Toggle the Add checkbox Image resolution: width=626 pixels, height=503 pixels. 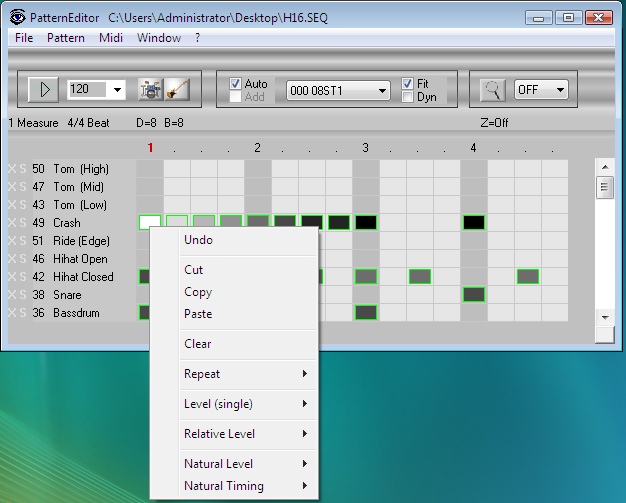click(x=235, y=97)
